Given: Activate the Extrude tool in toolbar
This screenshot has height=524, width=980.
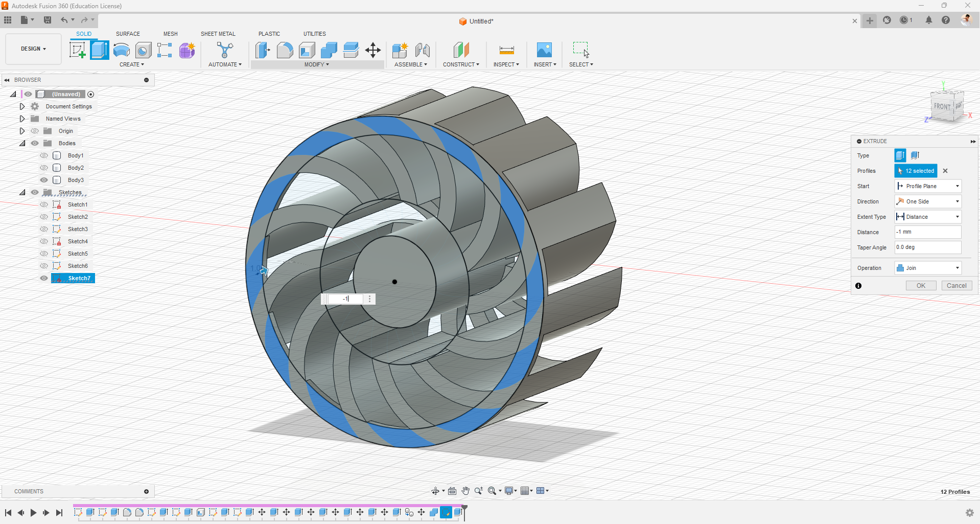Looking at the screenshot, I should click(100, 50).
